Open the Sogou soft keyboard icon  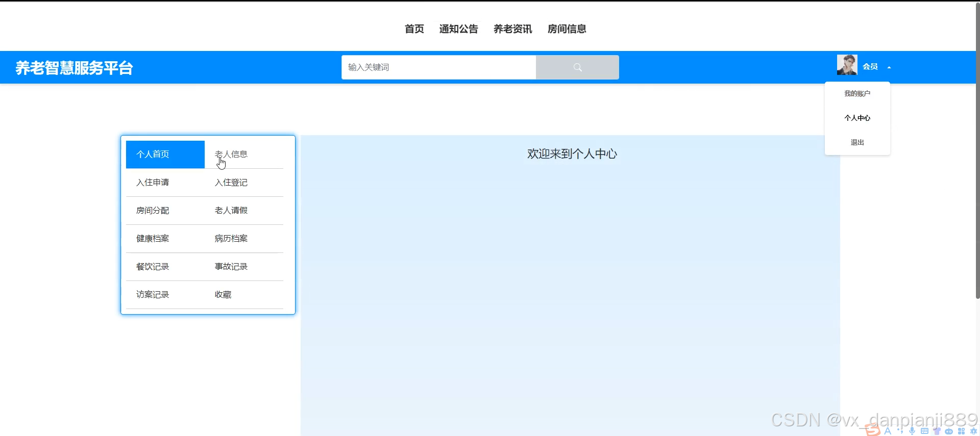point(924,431)
